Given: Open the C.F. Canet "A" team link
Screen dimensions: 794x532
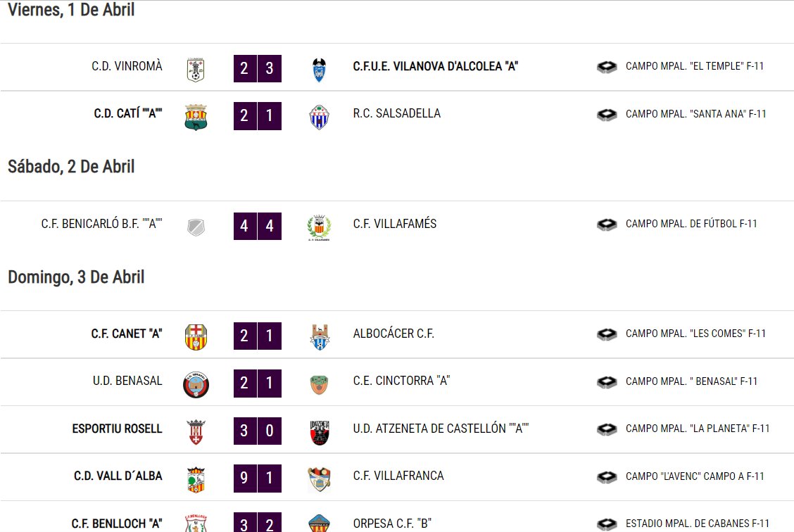Looking at the screenshot, I should point(127,334).
